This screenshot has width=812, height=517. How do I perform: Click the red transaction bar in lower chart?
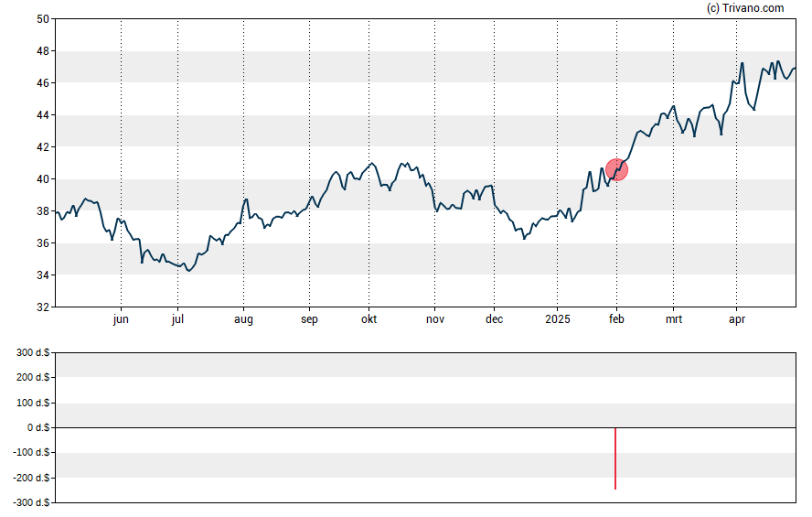[x=615, y=458]
